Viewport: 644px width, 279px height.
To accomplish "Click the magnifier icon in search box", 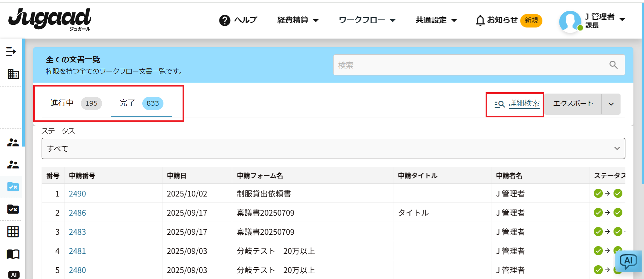I will pos(613,65).
